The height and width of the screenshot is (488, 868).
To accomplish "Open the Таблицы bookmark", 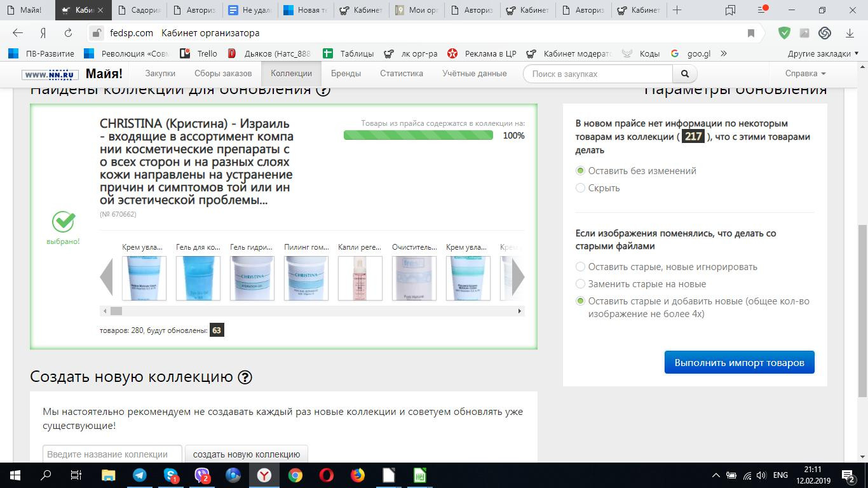I will pyautogui.click(x=348, y=53).
